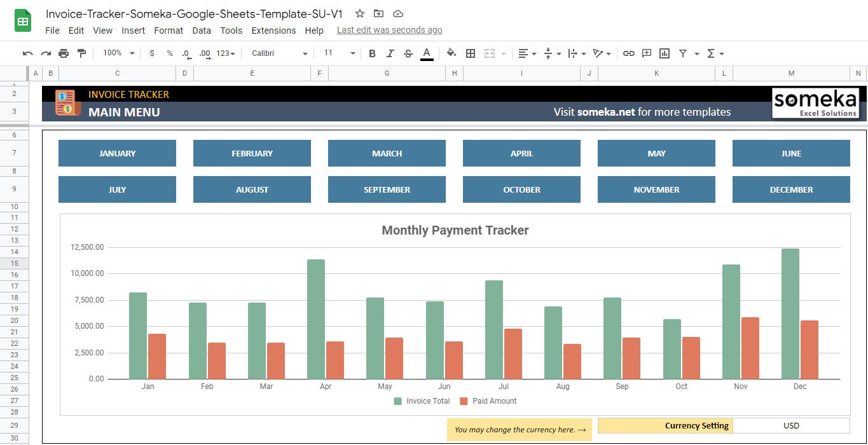
Task: Insert a chart from the toolbar
Action: tap(665, 53)
